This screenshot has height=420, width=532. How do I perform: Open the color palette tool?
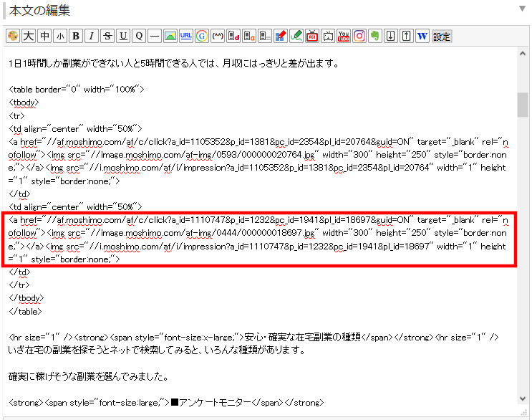point(13,36)
